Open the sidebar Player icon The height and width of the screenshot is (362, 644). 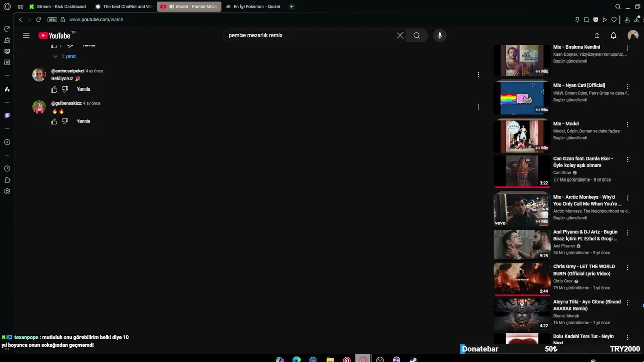click(7, 142)
